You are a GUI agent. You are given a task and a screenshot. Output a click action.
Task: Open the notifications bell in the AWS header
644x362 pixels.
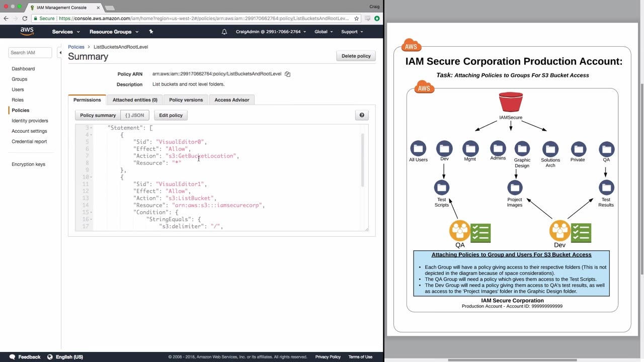tap(224, 32)
